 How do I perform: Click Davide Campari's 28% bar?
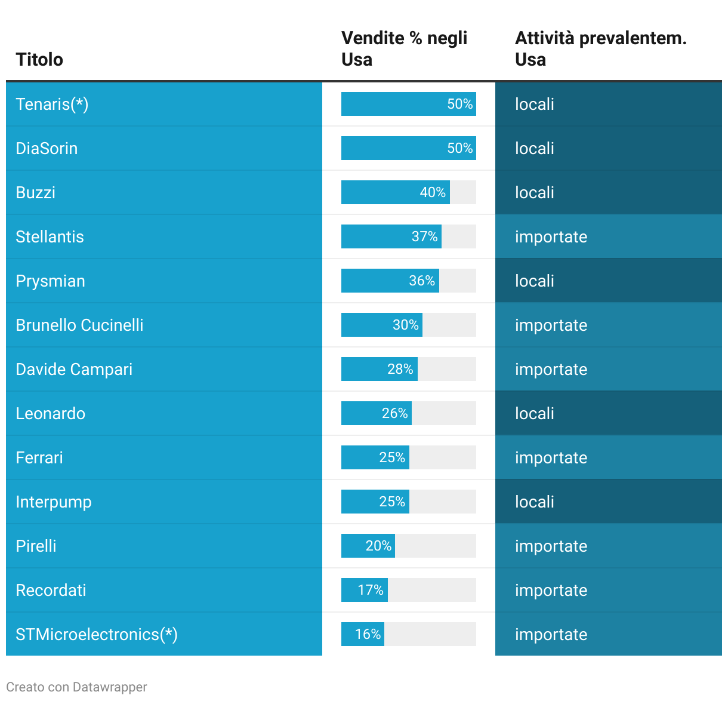pyautogui.click(x=380, y=370)
